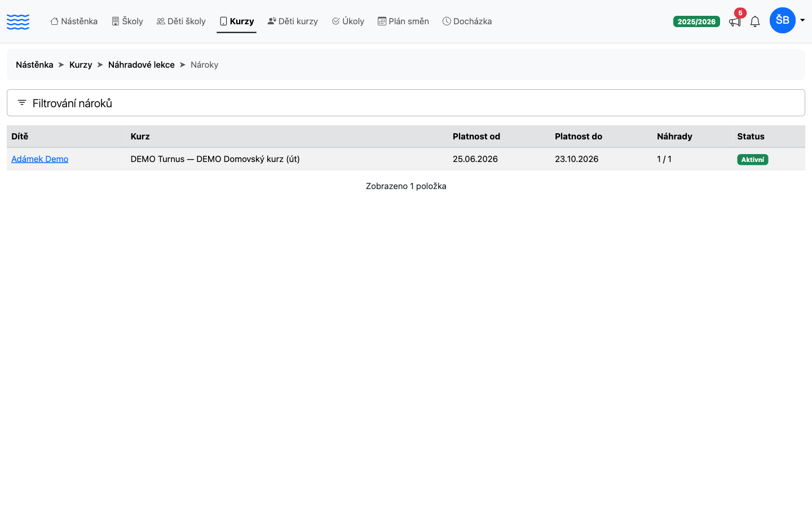
Task: Click the blue waves app logo
Action: click(18, 21)
